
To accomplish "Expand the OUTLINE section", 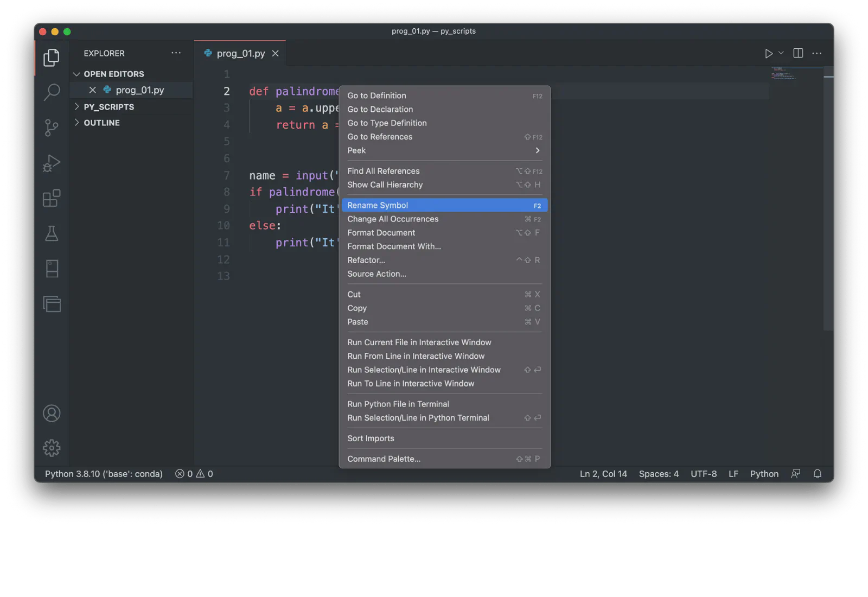I will click(101, 123).
